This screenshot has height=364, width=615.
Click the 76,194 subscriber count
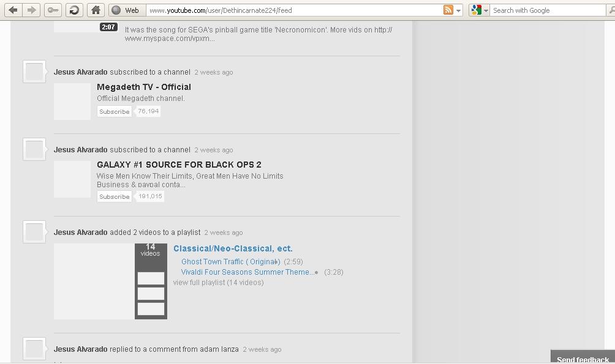[x=148, y=111]
